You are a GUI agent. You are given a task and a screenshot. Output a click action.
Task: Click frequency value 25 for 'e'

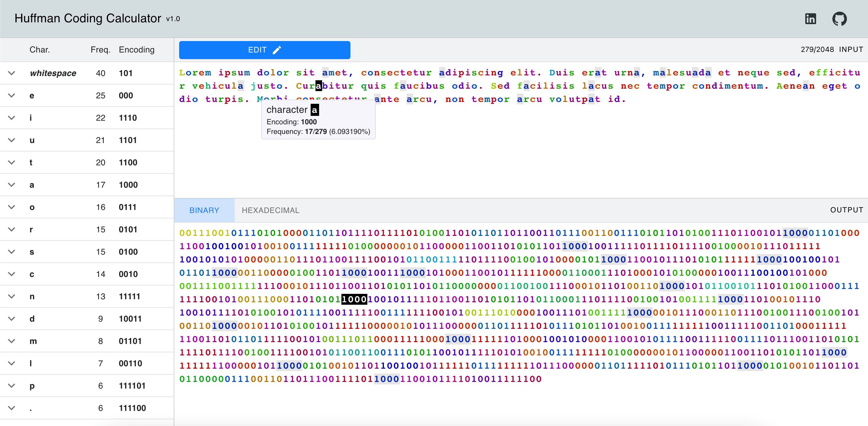pyautogui.click(x=100, y=95)
